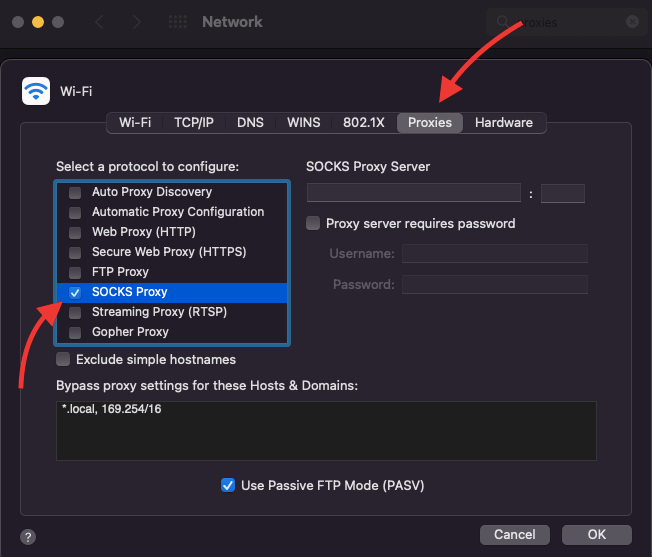Check the Secure Web Proxy (HTTPS) box
652x557 pixels.
click(75, 252)
